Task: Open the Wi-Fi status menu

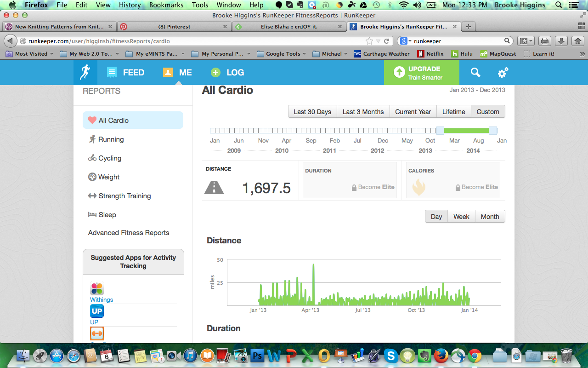Action: tap(404, 5)
